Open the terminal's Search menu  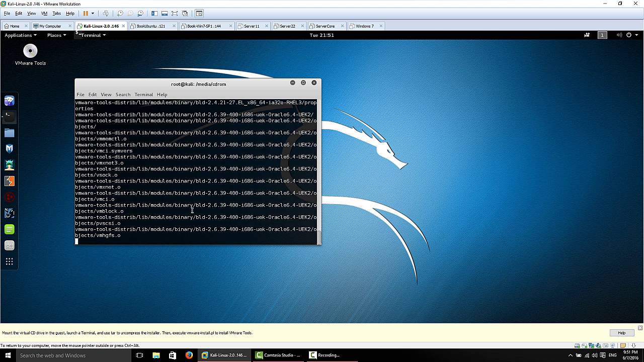click(x=123, y=95)
